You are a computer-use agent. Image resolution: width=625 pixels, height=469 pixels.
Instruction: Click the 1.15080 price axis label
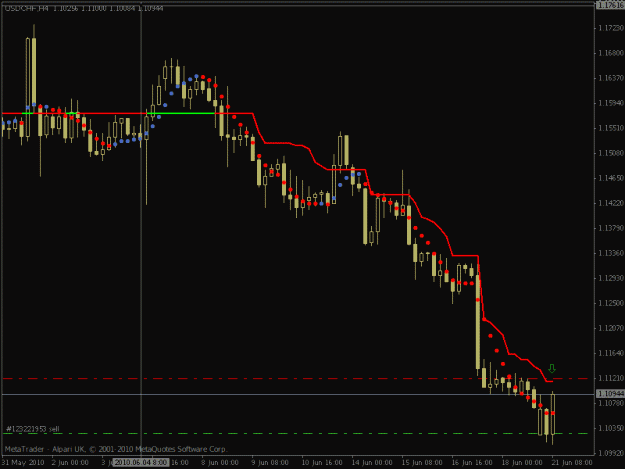tap(611, 153)
